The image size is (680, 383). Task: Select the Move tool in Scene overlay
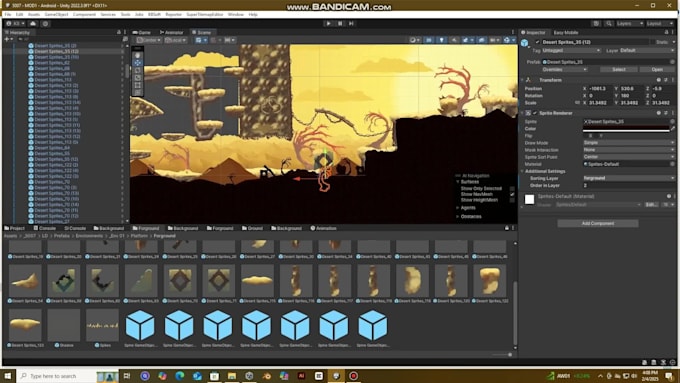(x=137, y=63)
